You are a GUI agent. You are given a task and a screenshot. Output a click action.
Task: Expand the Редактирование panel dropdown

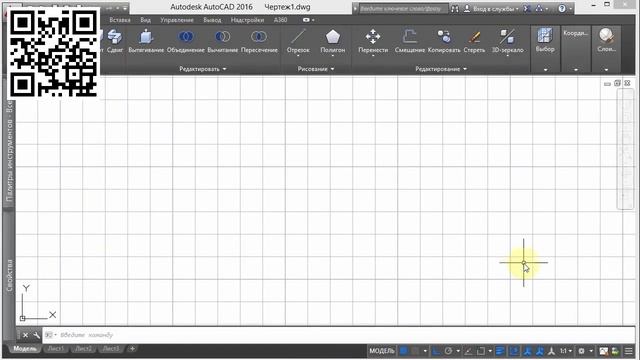coord(440,69)
